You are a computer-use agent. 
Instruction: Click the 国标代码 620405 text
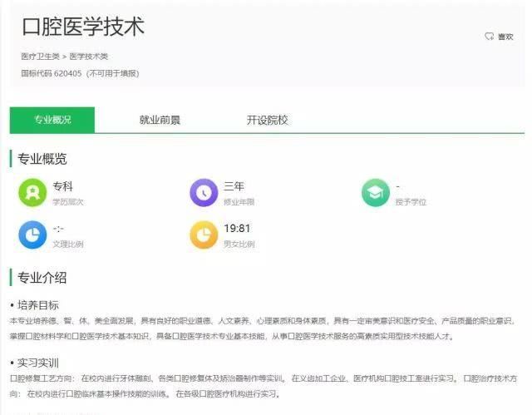tap(52, 73)
